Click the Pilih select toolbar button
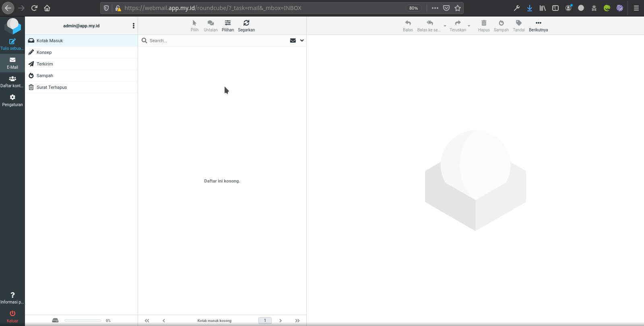This screenshot has height=326, width=644. (194, 26)
